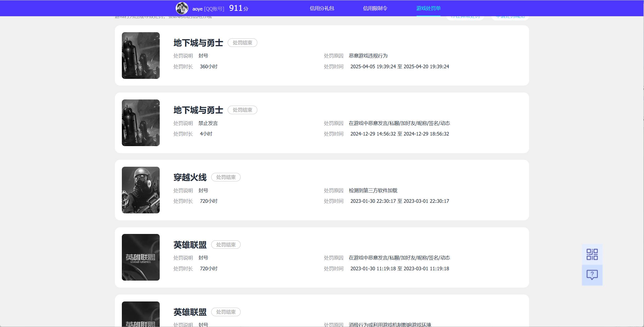Click the first 地下城与勇士 game thumbnail
This screenshot has width=644, height=327.
coord(141,55)
